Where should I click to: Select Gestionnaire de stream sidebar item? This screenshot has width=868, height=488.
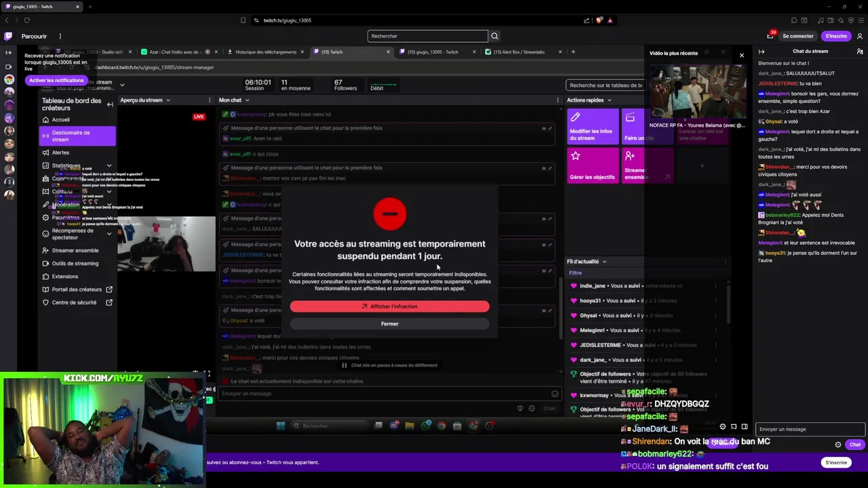click(x=77, y=136)
